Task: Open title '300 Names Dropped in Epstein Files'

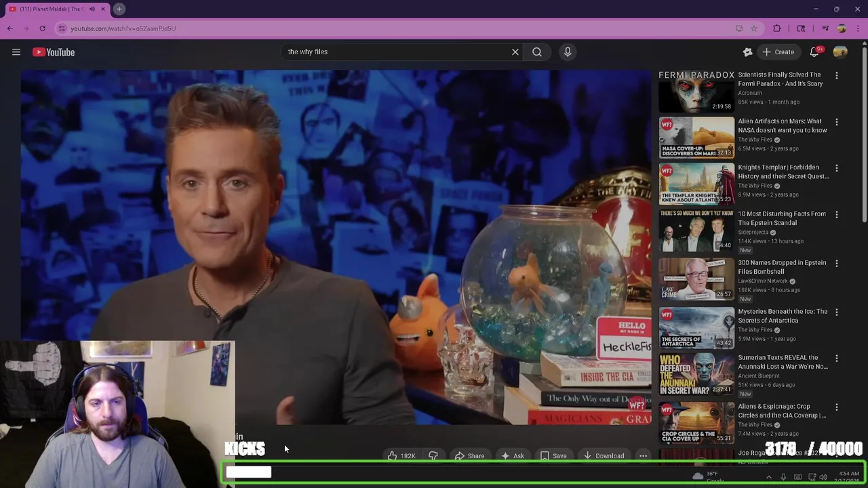Action: 782,267
